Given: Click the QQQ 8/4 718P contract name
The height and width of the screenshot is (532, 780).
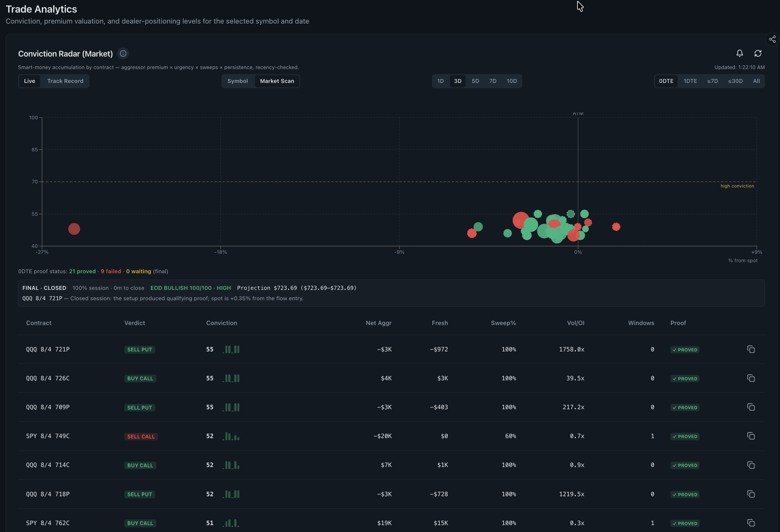Looking at the screenshot, I should point(48,494).
